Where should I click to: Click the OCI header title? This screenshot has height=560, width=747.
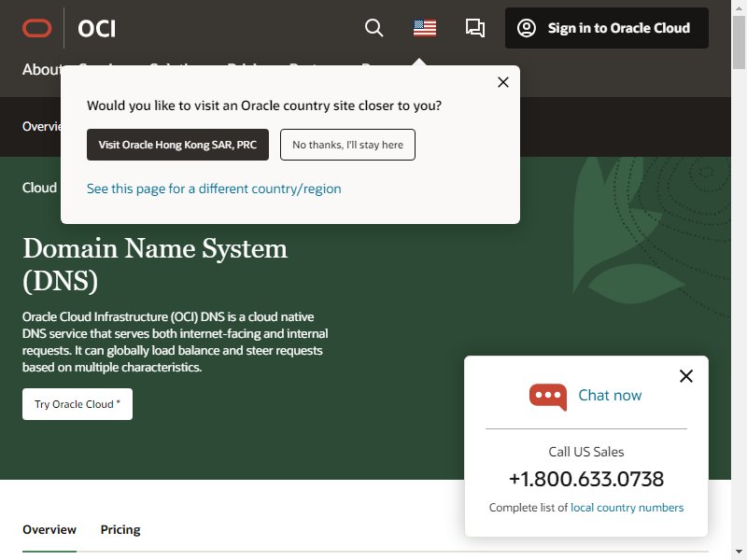tap(97, 29)
